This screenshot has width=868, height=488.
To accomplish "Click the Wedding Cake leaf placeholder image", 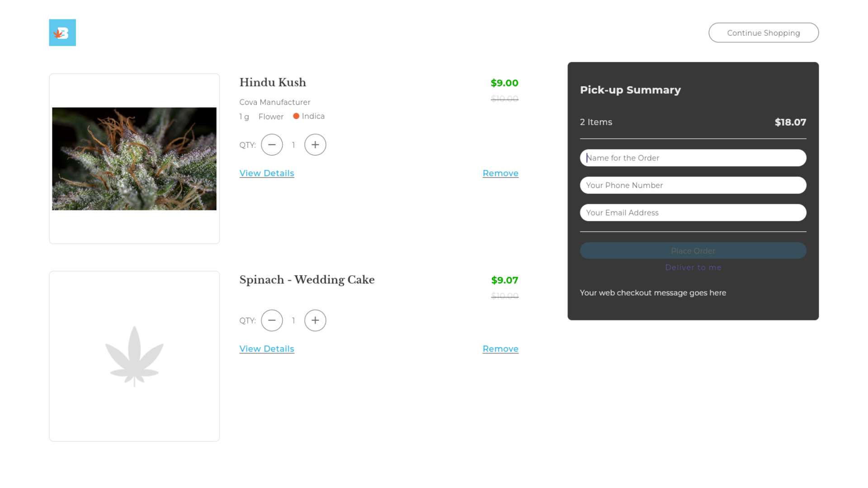I will [134, 356].
